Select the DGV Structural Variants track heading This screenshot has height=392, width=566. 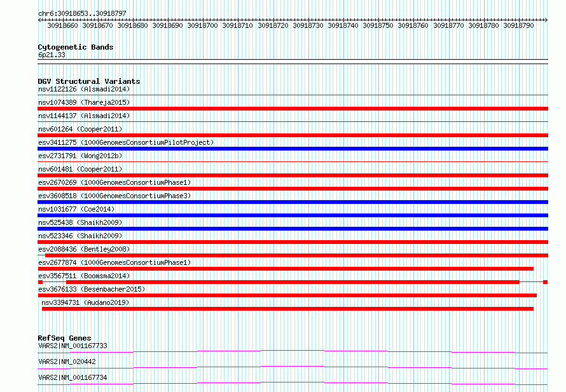(89, 81)
